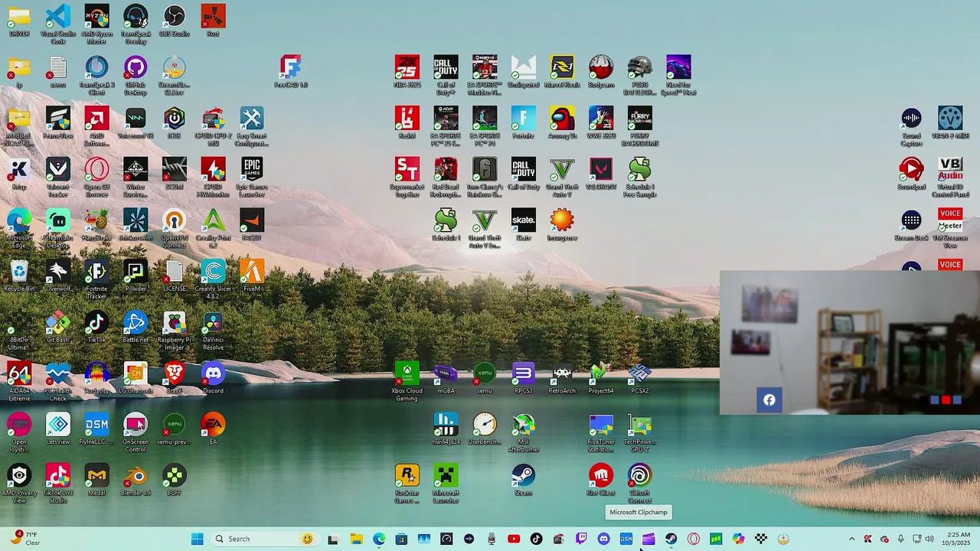The image size is (980, 551).
Task: Open Red Dead Redemption icon
Action: click(x=446, y=177)
